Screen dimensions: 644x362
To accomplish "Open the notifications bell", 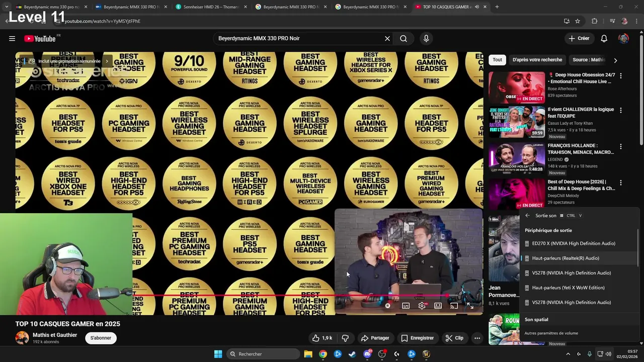I will coord(604,39).
